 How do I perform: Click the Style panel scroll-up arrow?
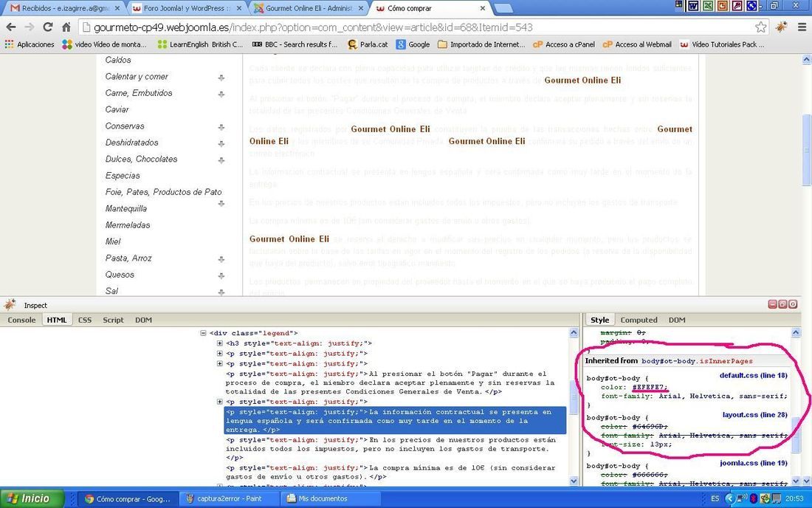pyautogui.click(x=796, y=332)
